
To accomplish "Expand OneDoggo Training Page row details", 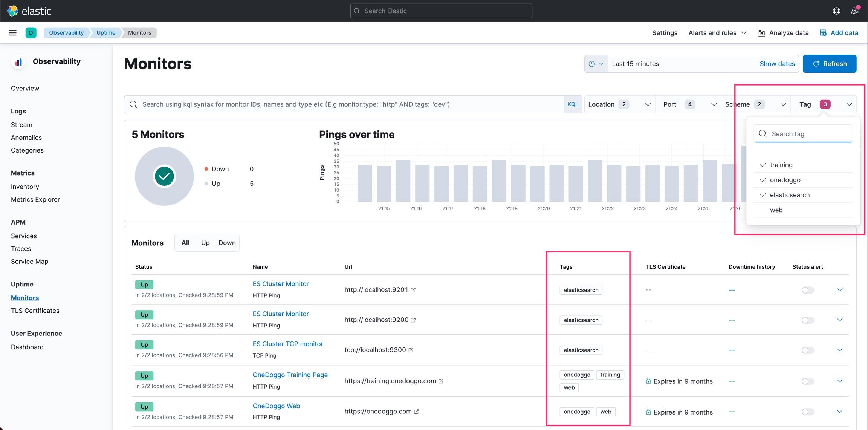I will [x=839, y=381].
